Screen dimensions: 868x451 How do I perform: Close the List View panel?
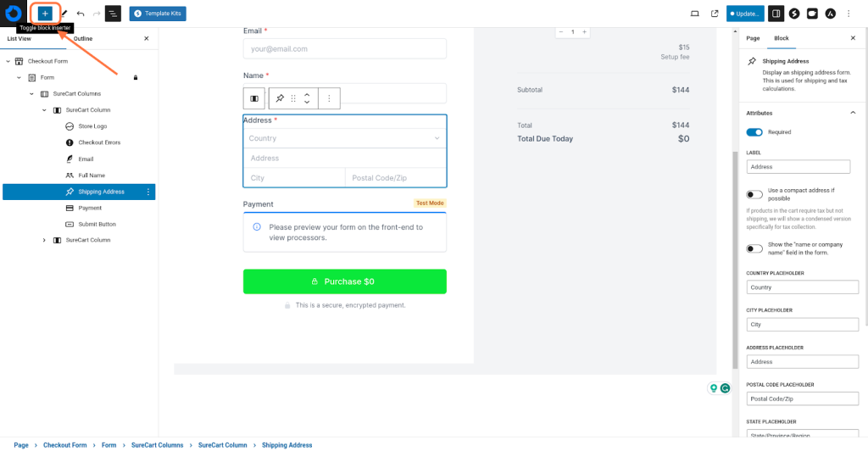pos(146,39)
